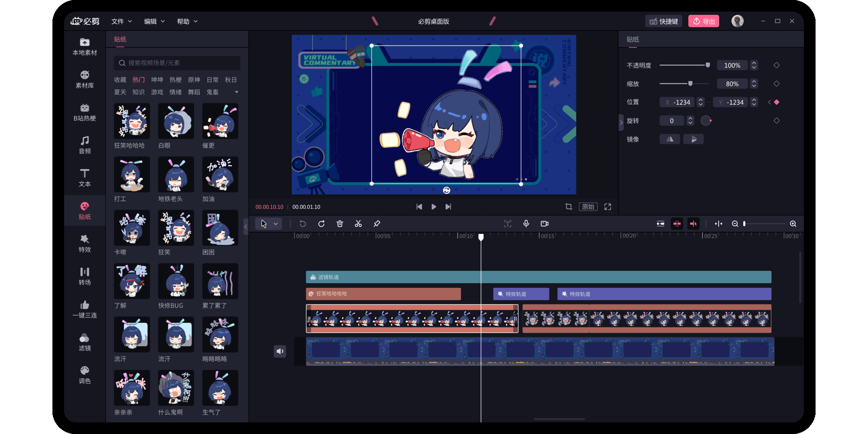Open the B站热梗 memes panel
Viewport: 868px width, 434px height.
(x=84, y=112)
